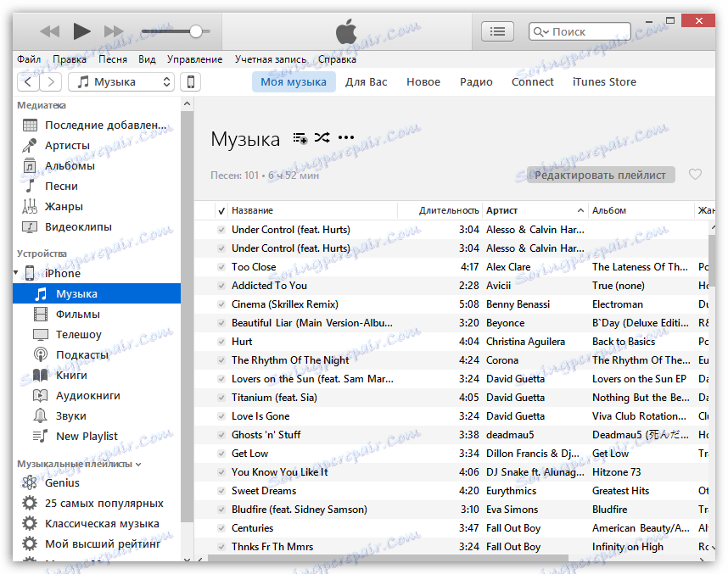This screenshot has height=574, width=728.
Task: Select "Музыка" under iPhone in sidebar
Action: click(97, 293)
